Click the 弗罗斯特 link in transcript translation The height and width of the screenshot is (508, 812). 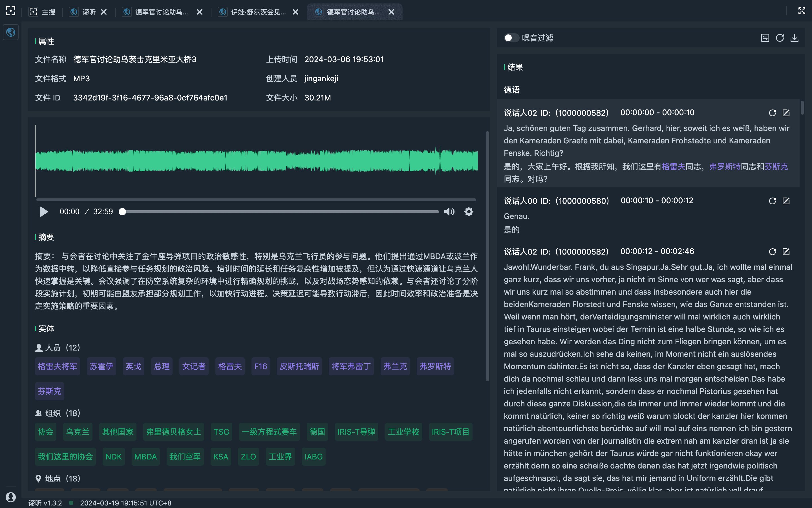coord(725,167)
